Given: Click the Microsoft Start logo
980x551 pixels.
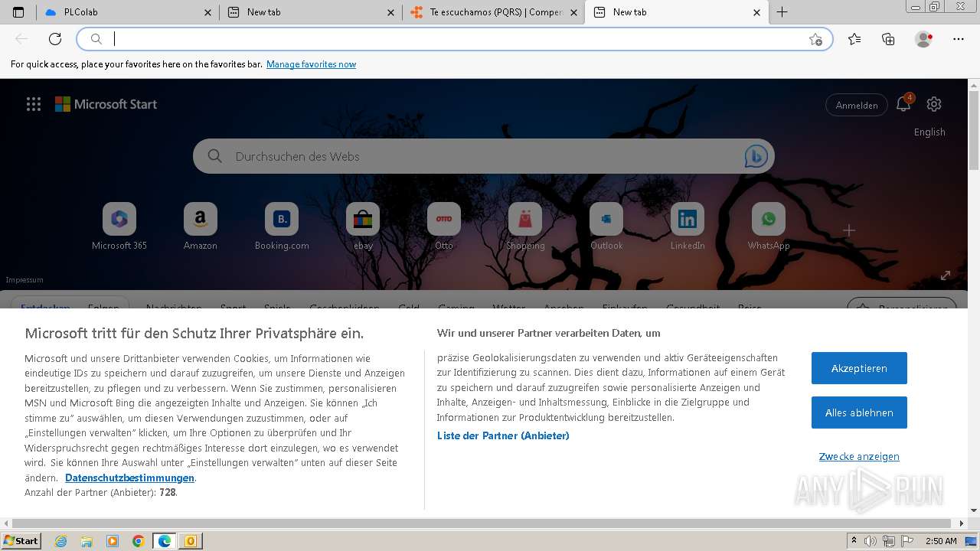Looking at the screenshot, I should click(x=106, y=104).
